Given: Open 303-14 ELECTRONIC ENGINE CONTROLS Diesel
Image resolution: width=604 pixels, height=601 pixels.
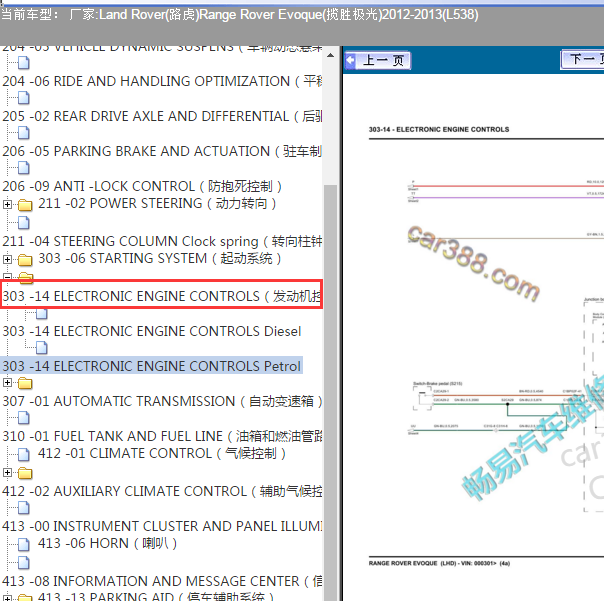Looking at the screenshot, I should [152, 331].
